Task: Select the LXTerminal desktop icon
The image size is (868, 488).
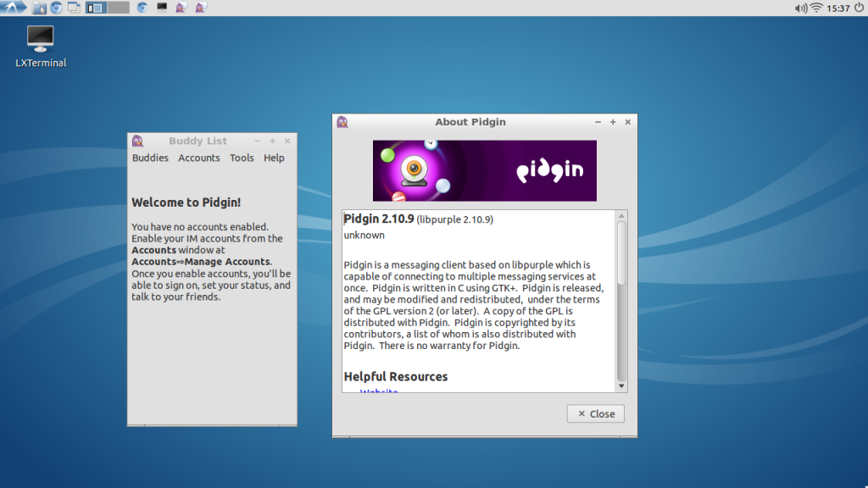Action: [41, 47]
